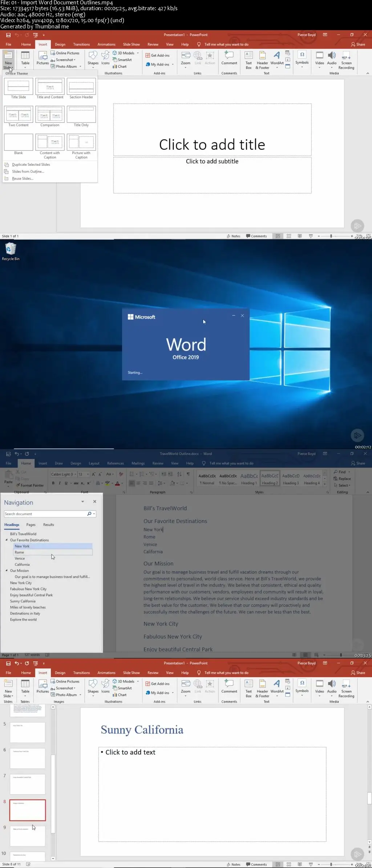Click Format Painter in the Word ribbon
The width and height of the screenshot is (372, 868).
pyautogui.click(x=30, y=485)
